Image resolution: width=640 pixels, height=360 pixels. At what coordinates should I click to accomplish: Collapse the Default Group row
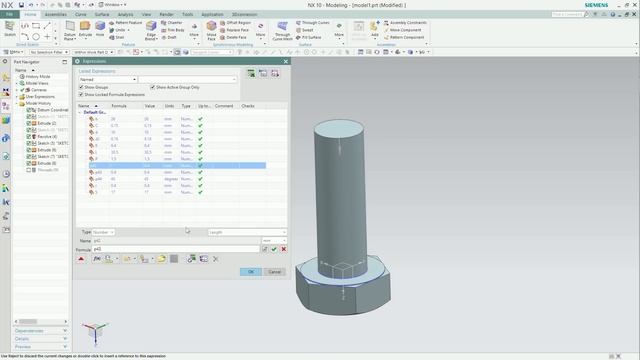click(80, 112)
